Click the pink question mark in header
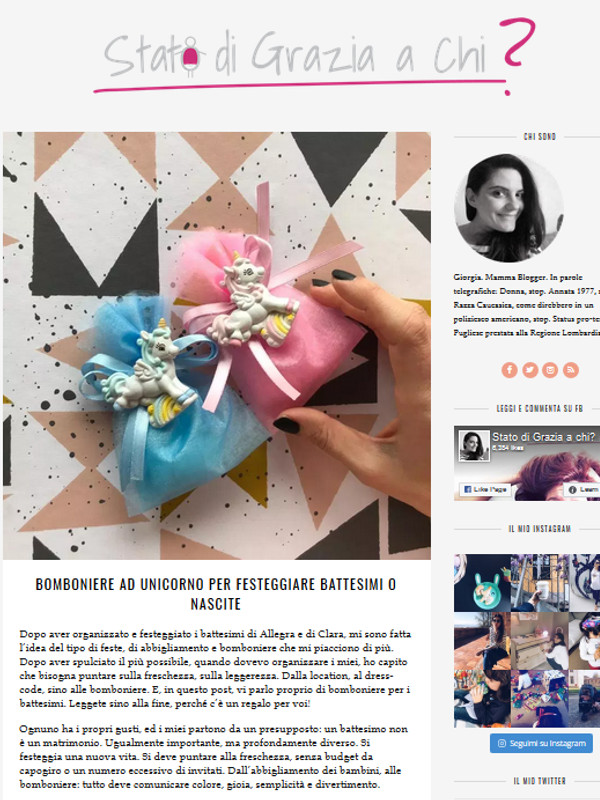The image size is (600, 800). pos(516,56)
